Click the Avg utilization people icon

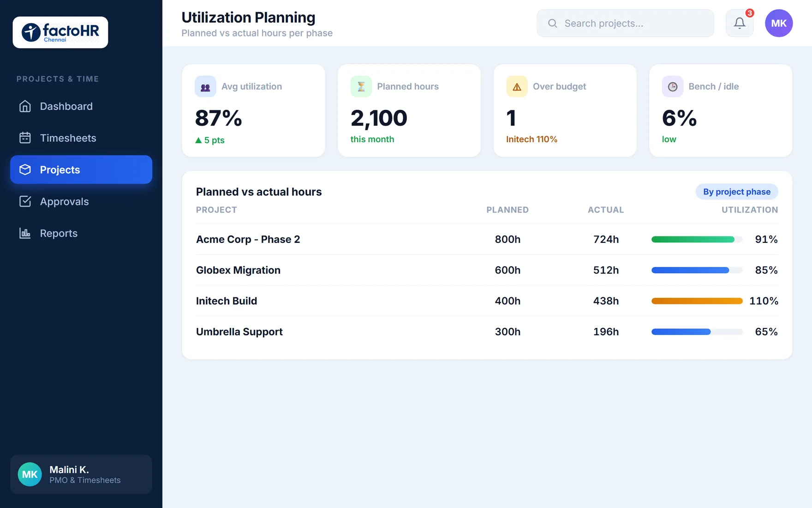[x=205, y=86]
